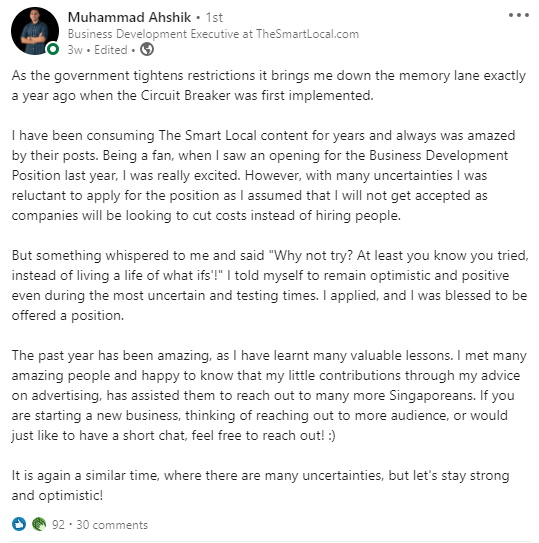Open the Muhammad Ahshik name link
This screenshot has height=543, width=539.
[x=129, y=17]
